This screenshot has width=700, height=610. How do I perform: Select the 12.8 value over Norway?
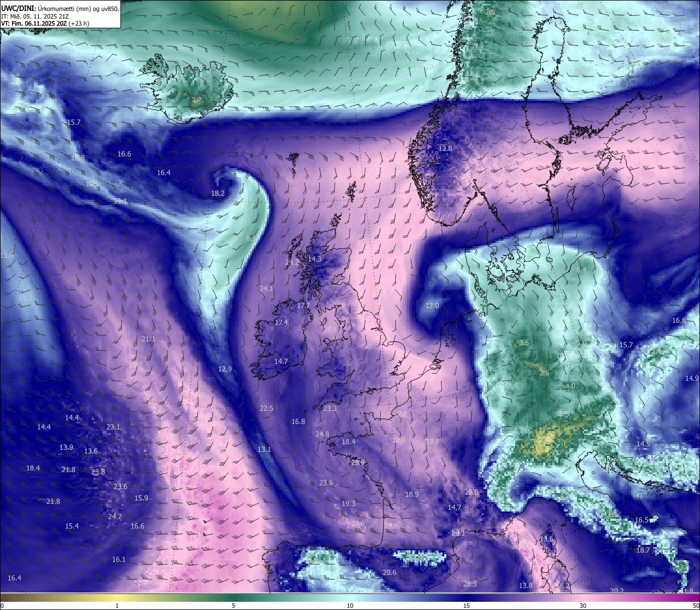pyautogui.click(x=446, y=148)
